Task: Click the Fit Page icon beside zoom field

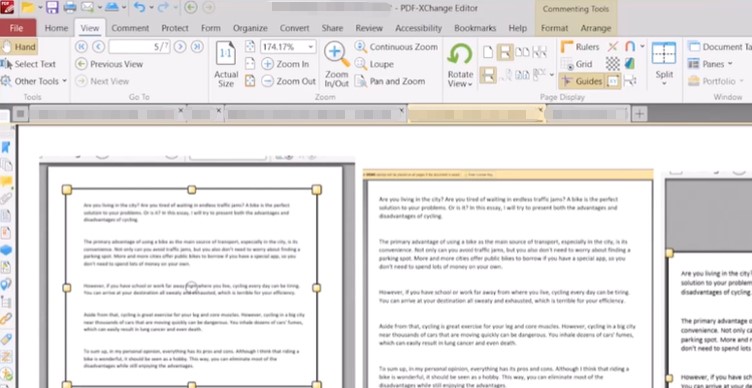Action: [250, 47]
